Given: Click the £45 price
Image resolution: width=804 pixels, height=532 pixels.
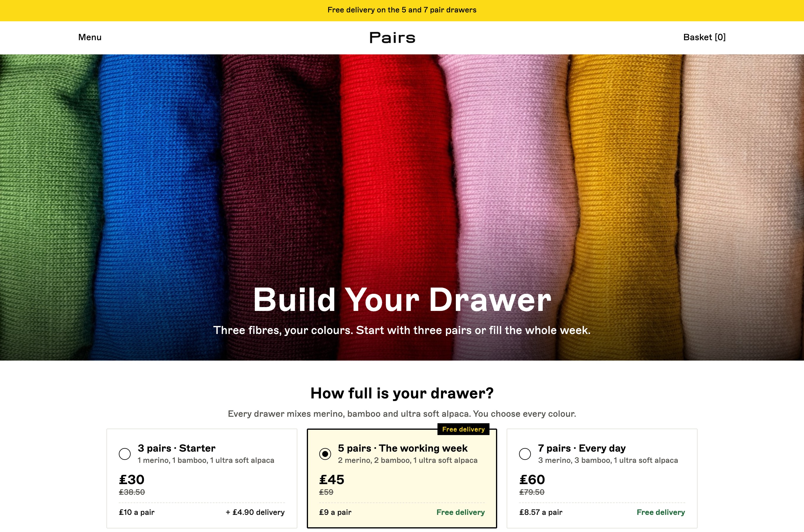Looking at the screenshot, I should tap(332, 479).
